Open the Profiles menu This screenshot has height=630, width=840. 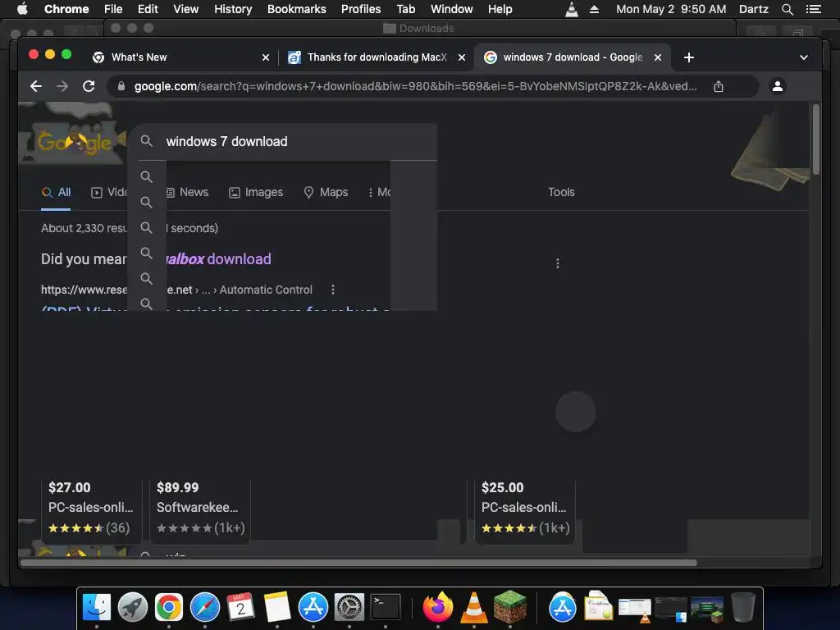coord(361,9)
